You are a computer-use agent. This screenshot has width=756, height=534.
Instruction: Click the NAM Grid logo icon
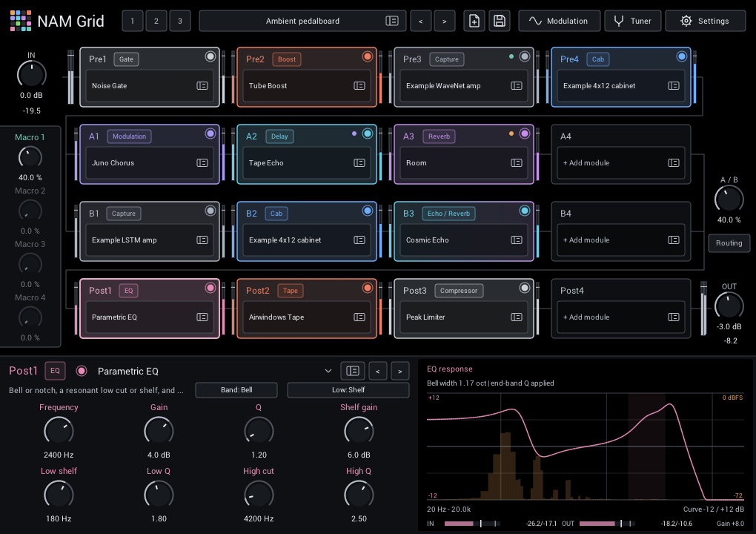21,21
